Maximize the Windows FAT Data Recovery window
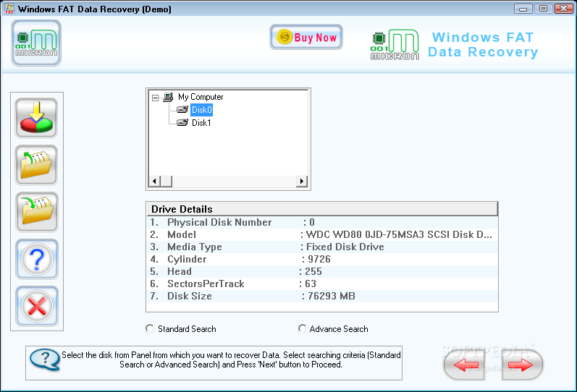 (543, 9)
